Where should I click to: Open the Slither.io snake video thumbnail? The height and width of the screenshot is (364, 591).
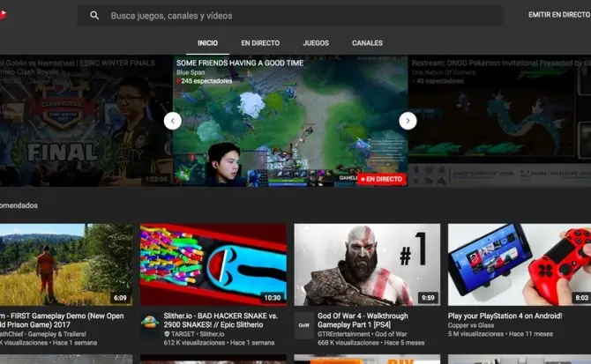click(x=213, y=264)
